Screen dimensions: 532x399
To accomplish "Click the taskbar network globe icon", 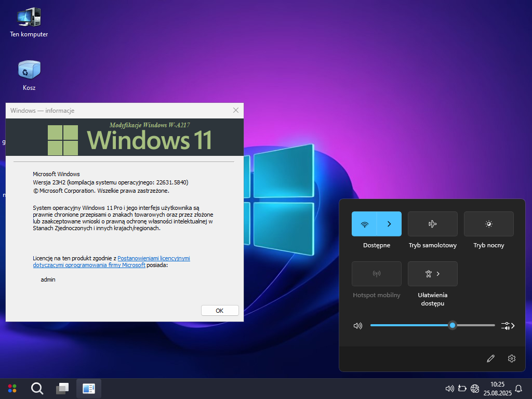I will 475,388.
